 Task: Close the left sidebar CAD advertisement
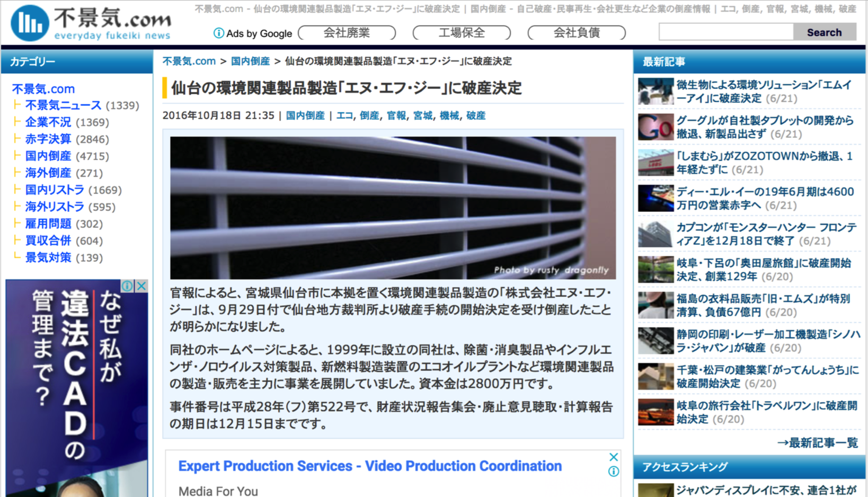click(141, 286)
